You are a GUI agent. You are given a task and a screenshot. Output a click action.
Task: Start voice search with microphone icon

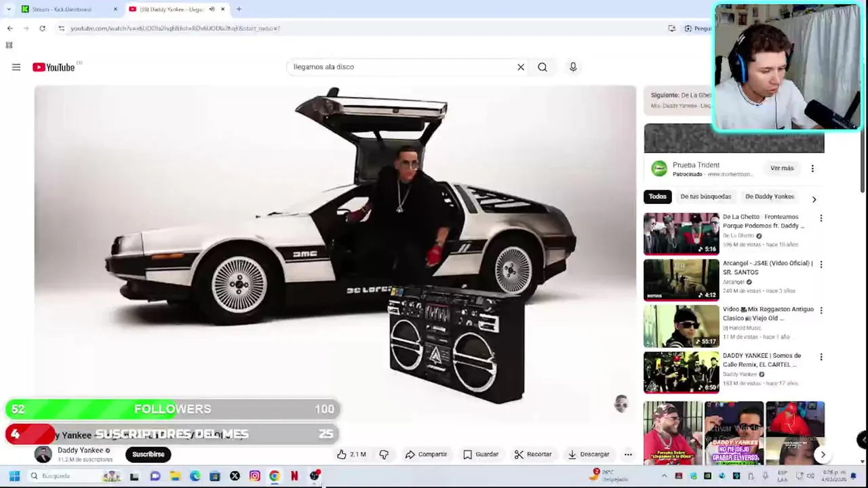573,67
